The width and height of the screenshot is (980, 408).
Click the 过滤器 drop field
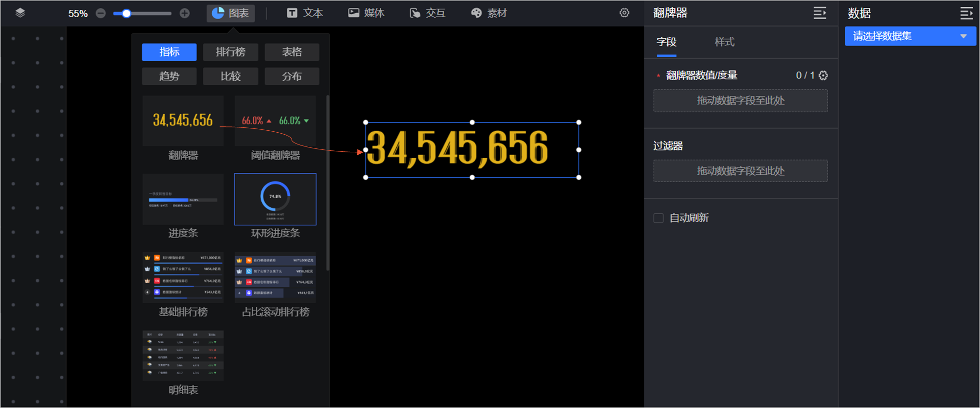[740, 171]
